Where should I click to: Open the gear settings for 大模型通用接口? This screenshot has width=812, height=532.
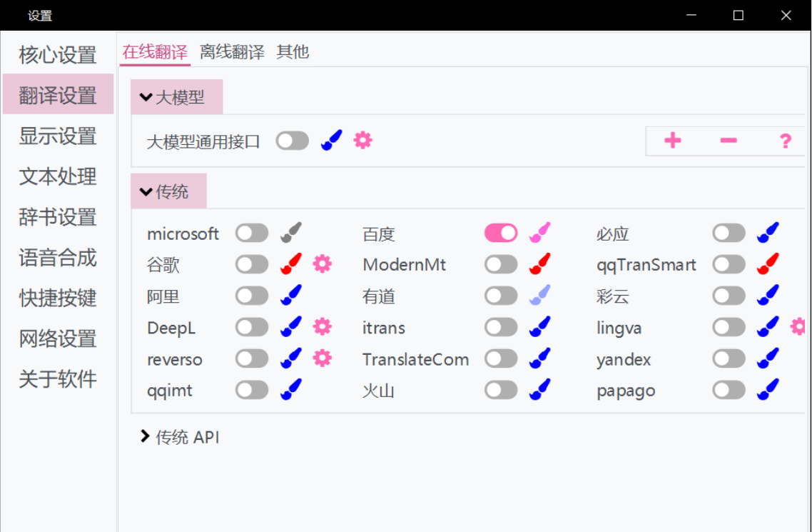(362, 141)
